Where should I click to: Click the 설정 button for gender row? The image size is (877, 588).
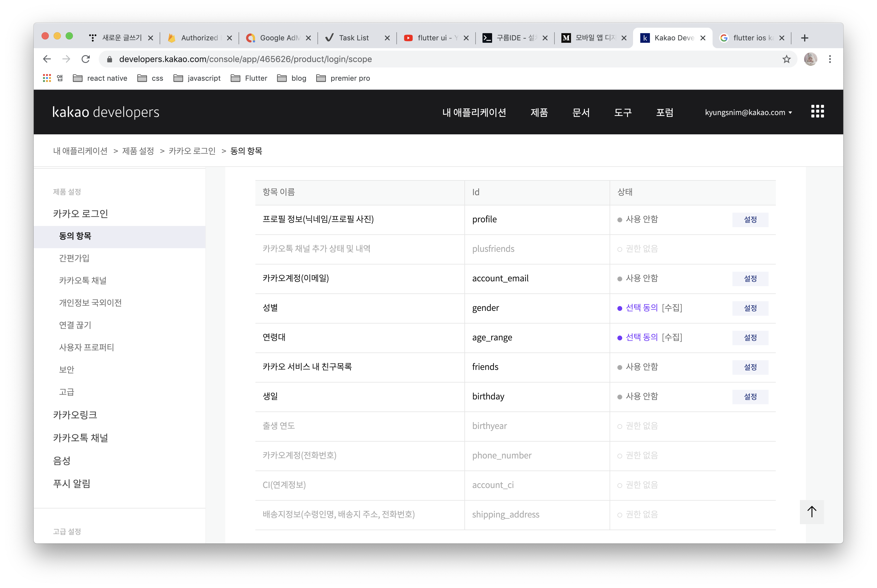click(x=750, y=308)
